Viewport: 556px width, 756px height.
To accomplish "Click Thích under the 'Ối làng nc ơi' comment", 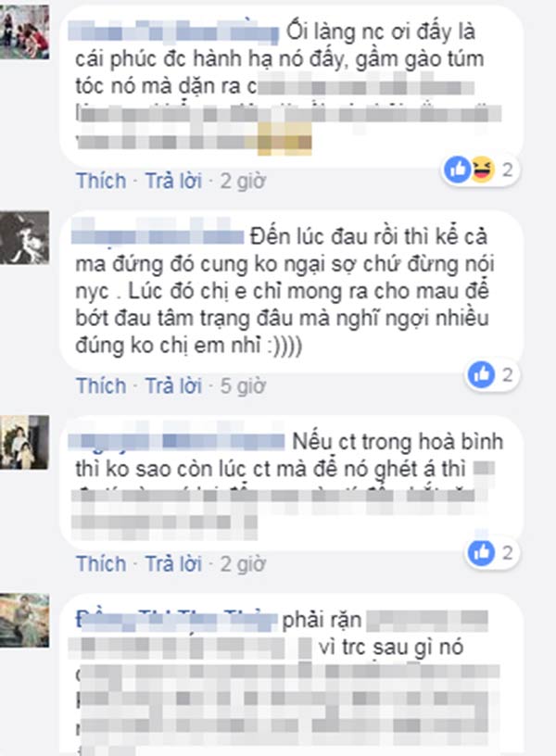I will pyautogui.click(x=101, y=181).
